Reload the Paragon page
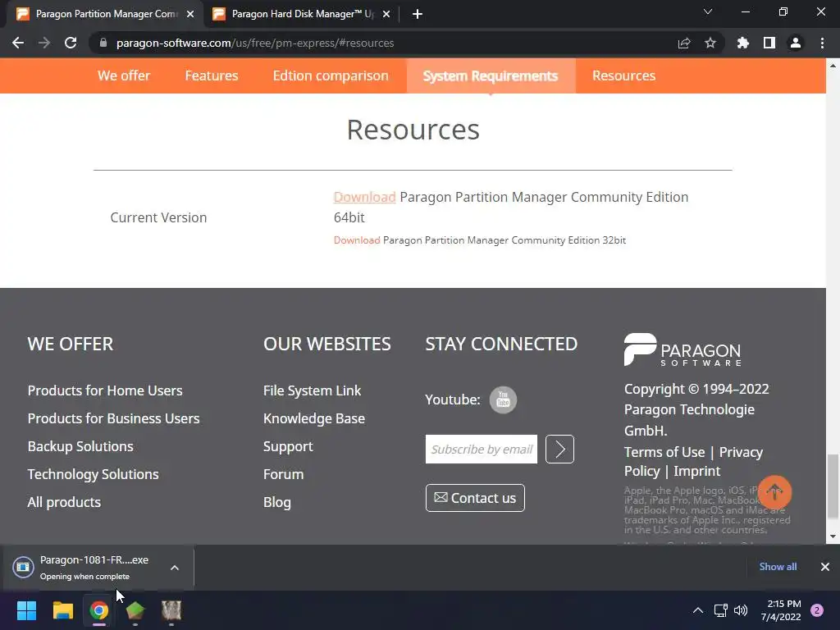The height and width of the screenshot is (630, 840). click(x=71, y=43)
